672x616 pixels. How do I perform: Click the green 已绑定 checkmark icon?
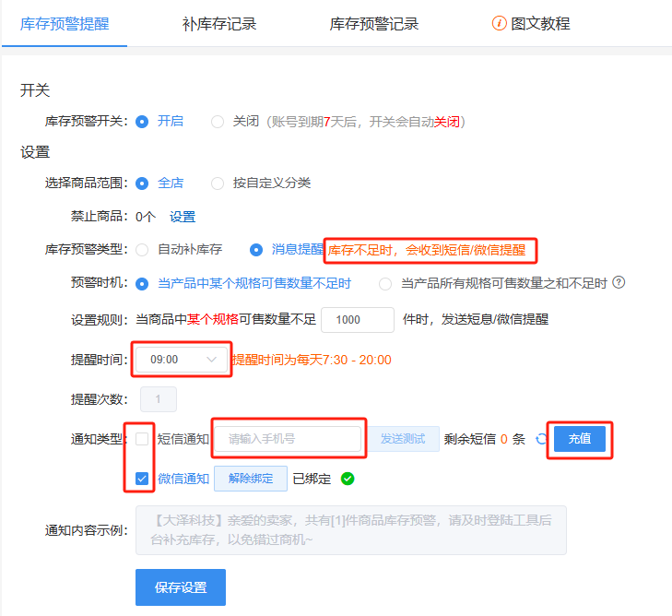pyautogui.click(x=348, y=479)
